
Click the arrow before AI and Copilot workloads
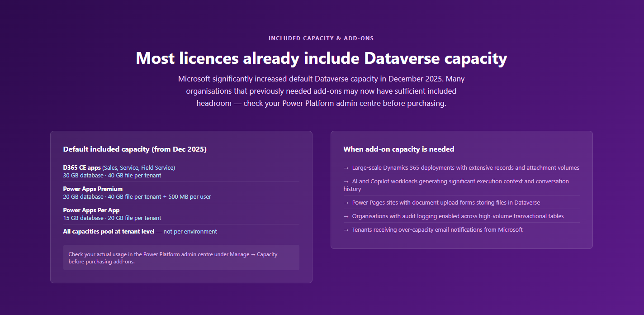(346, 181)
